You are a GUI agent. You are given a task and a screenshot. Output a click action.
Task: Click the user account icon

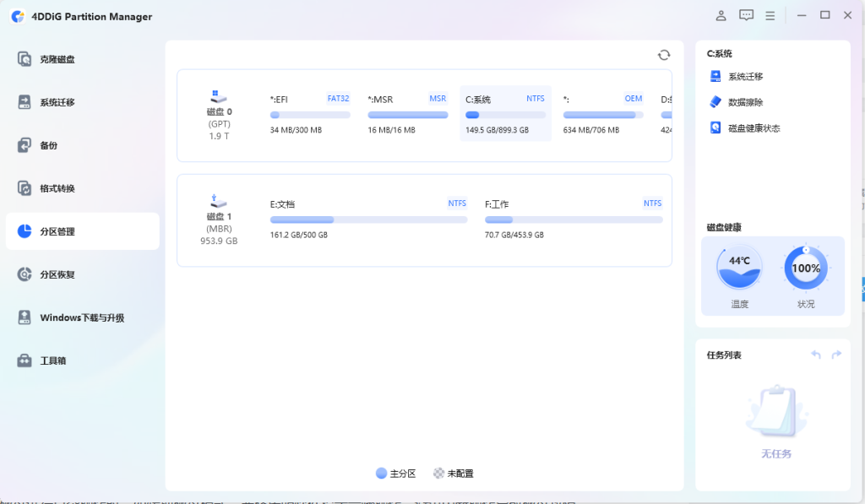[721, 14]
